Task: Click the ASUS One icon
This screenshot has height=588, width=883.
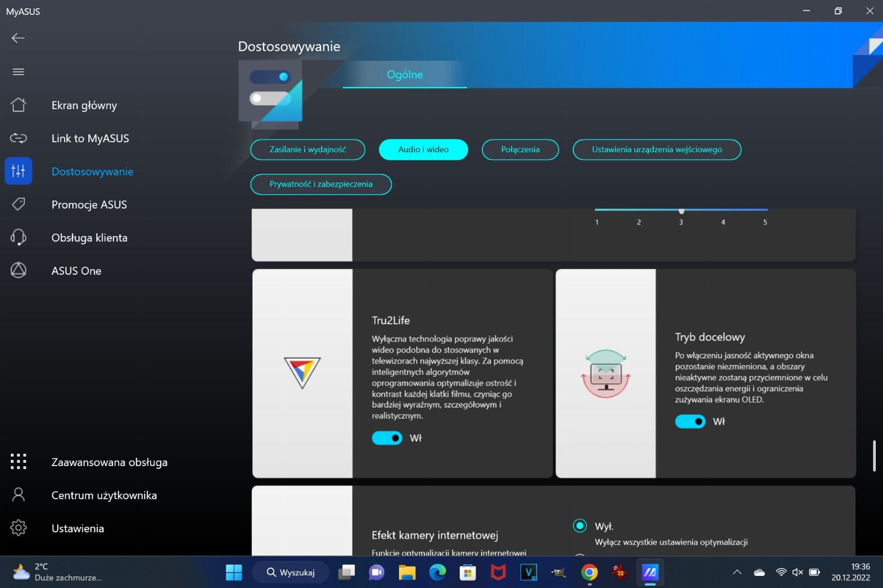Action: pyautogui.click(x=18, y=270)
